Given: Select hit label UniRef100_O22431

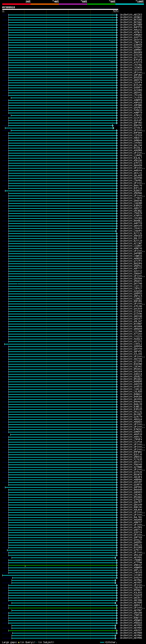Looking at the screenshot, I should (x=131, y=118).
